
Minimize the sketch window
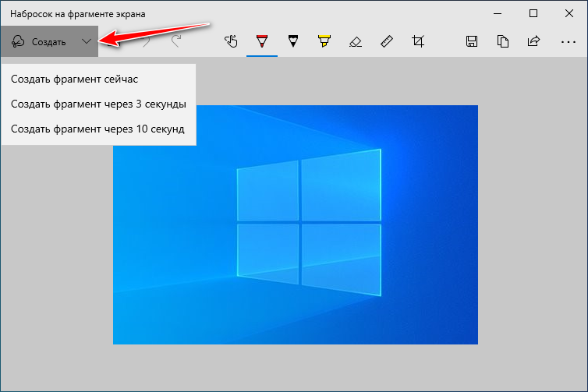tap(498, 14)
